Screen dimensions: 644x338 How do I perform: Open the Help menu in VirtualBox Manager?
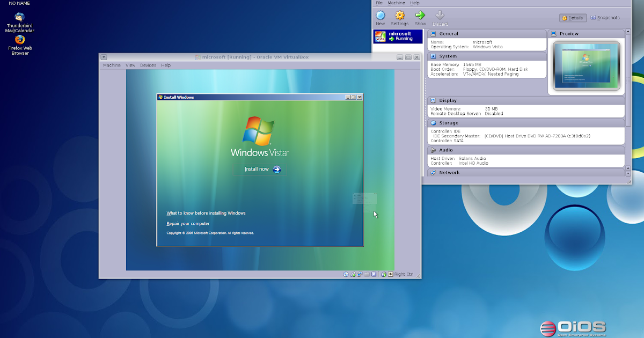(x=415, y=3)
